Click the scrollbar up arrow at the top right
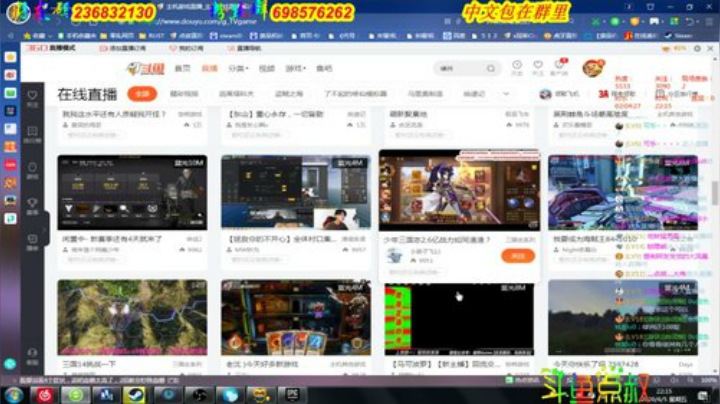 coord(715,60)
